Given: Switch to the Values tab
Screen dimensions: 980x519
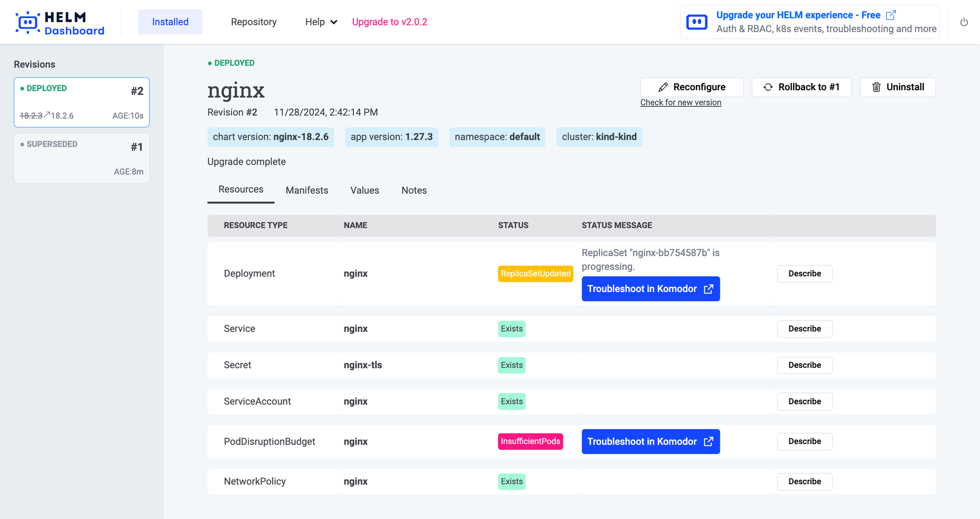Looking at the screenshot, I should (x=365, y=190).
